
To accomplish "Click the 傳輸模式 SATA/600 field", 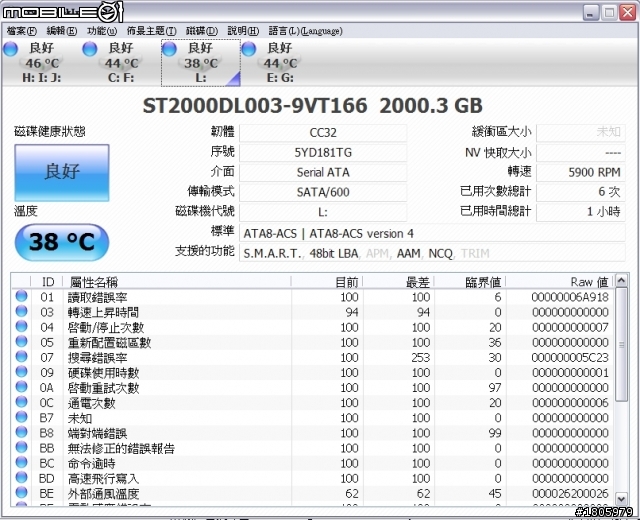I will coord(323,192).
